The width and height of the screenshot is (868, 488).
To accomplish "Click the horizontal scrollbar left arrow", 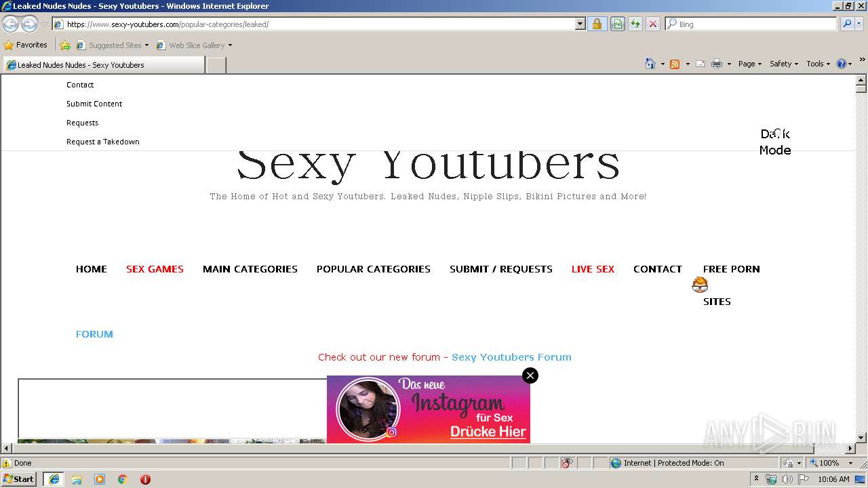I will pos(6,449).
